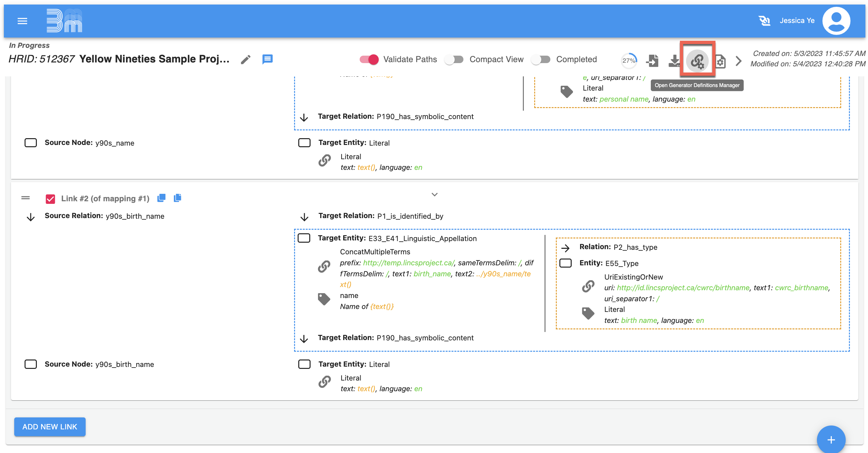
Task: Check the Source Node y90s_birth_name checkbox
Action: tap(31, 364)
